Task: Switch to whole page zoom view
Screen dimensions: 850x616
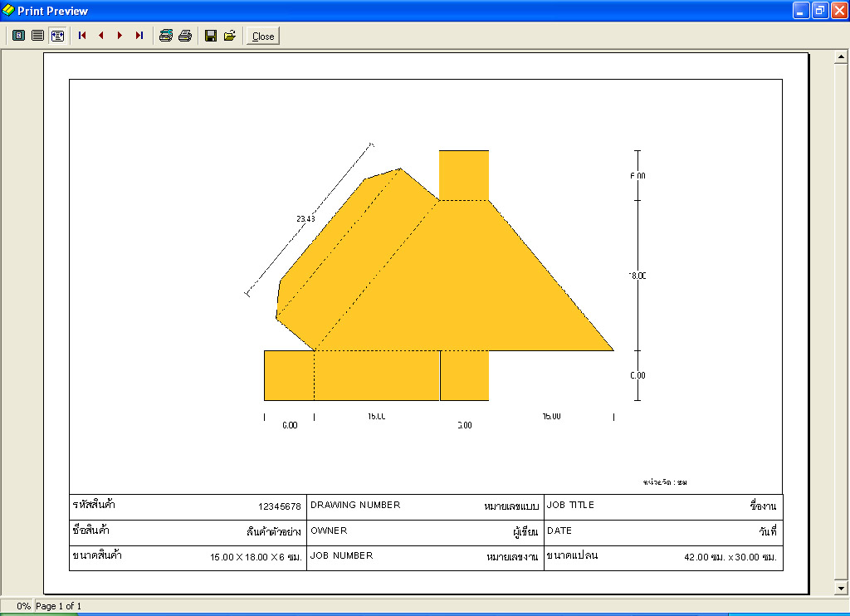Action: coord(18,36)
